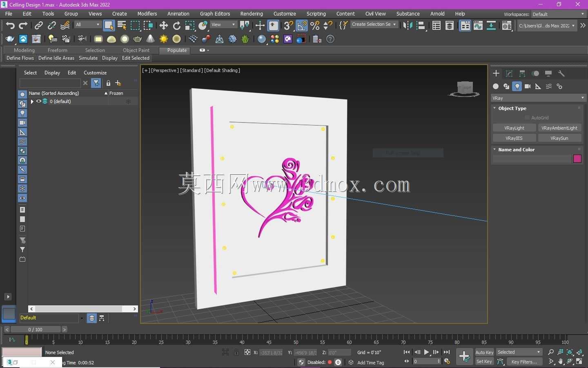The height and width of the screenshot is (368, 588).
Task: Click the magenta object color swatch
Action: (577, 159)
